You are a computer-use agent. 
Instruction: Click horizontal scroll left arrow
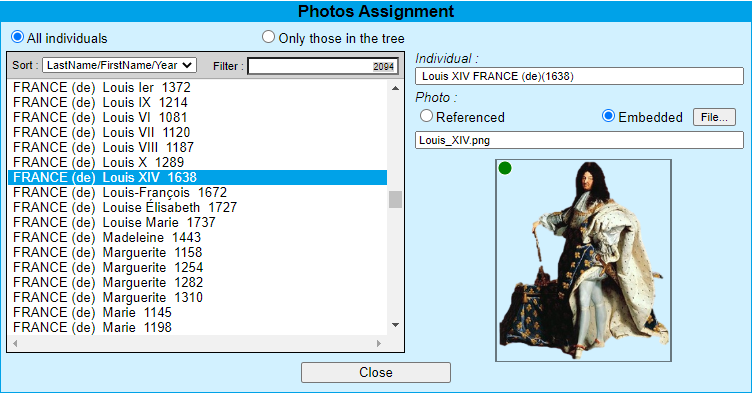point(15,344)
